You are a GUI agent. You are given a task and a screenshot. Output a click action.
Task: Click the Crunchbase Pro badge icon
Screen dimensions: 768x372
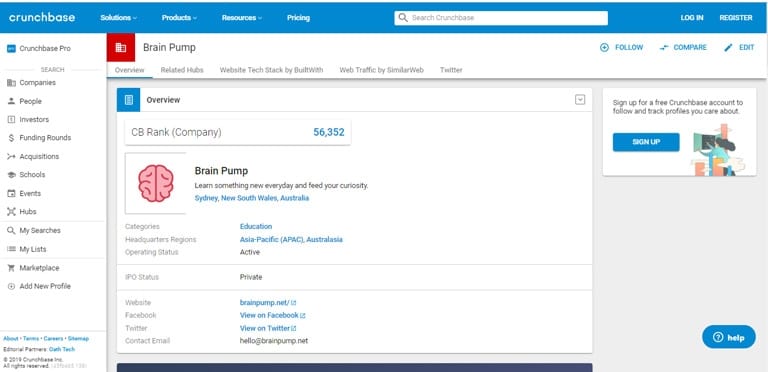click(x=11, y=48)
